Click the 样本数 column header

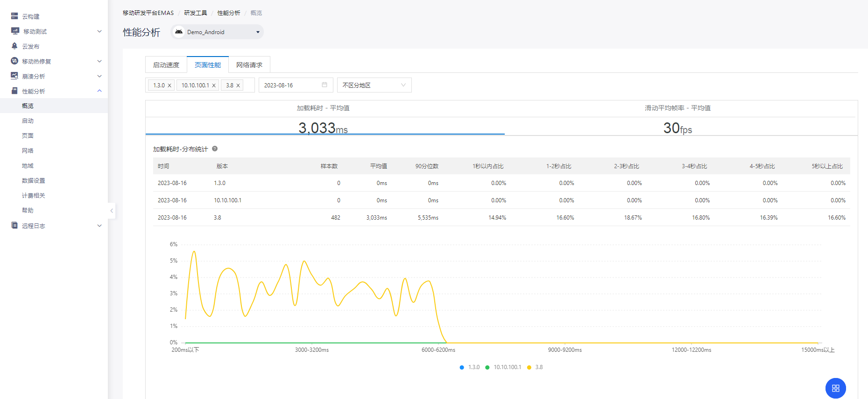tap(329, 166)
